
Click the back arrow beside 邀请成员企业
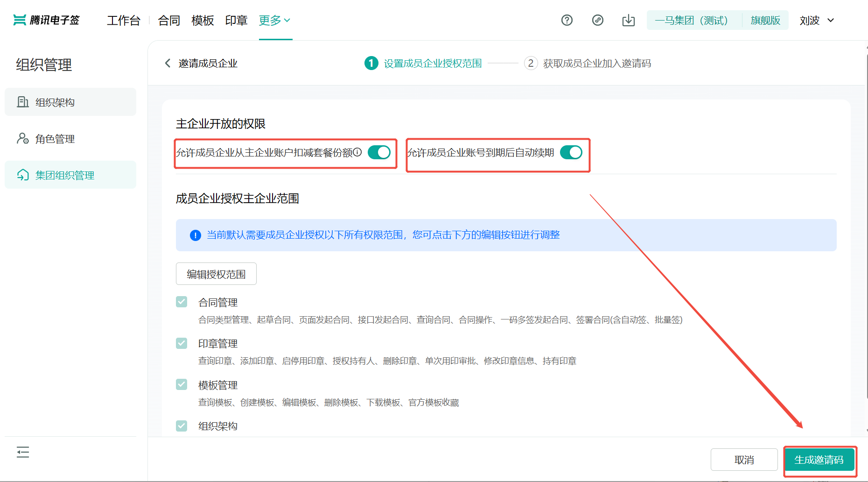[168, 63]
